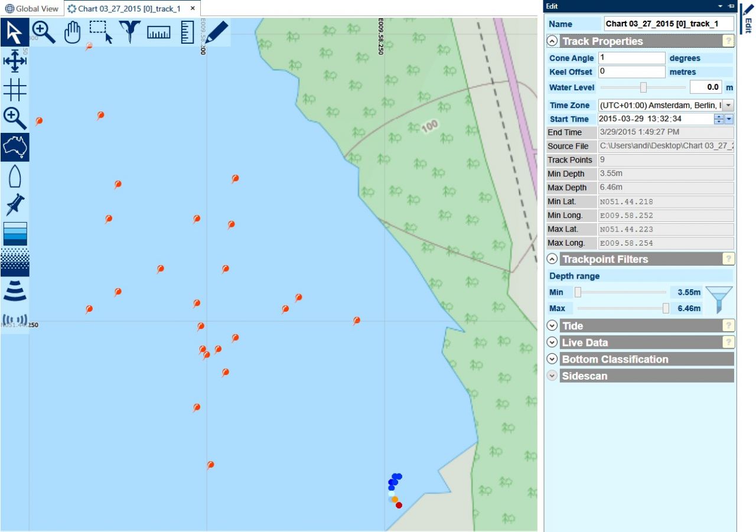Click the sonar cone icon
The width and height of the screenshot is (756, 532).
[x=15, y=291]
